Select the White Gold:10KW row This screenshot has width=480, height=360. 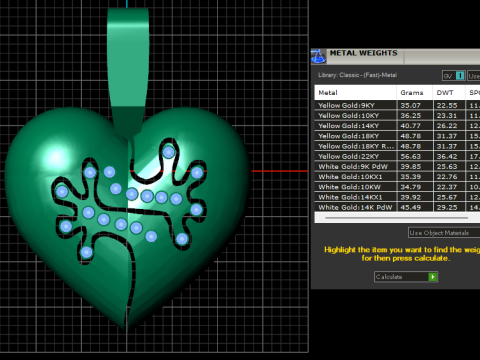pyautogui.click(x=397, y=187)
